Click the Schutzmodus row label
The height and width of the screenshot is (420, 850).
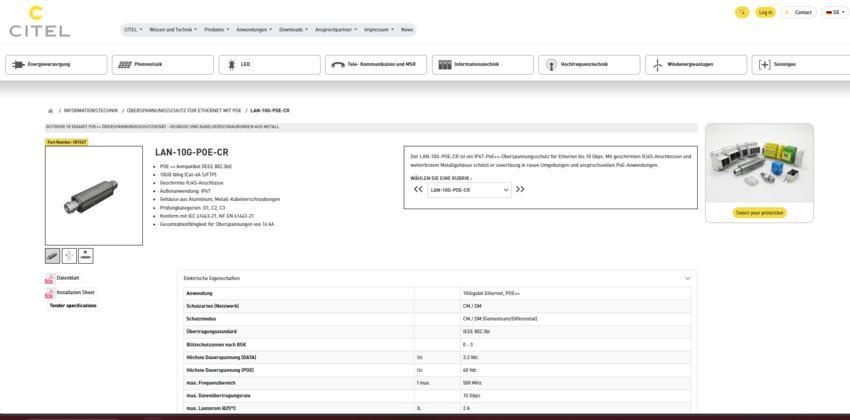(x=201, y=319)
